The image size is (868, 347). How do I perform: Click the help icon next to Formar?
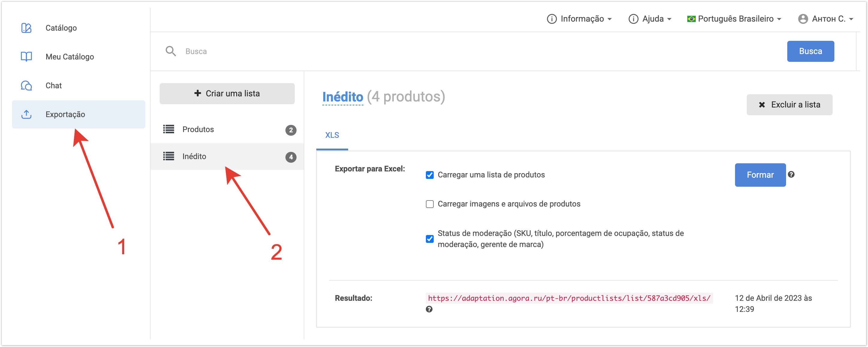click(791, 174)
